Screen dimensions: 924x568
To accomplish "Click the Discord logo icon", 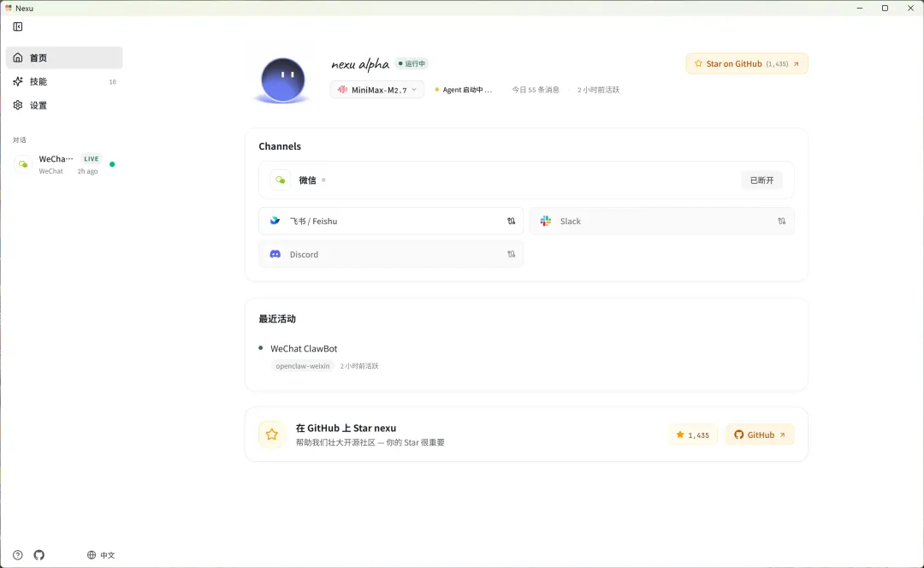I will click(275, 254).
